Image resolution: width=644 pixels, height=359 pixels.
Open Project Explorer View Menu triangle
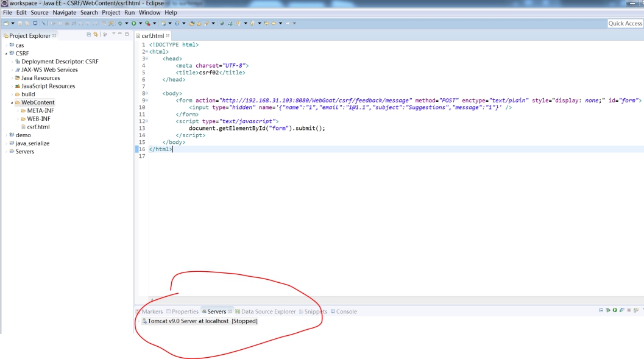tap(114, 34)
